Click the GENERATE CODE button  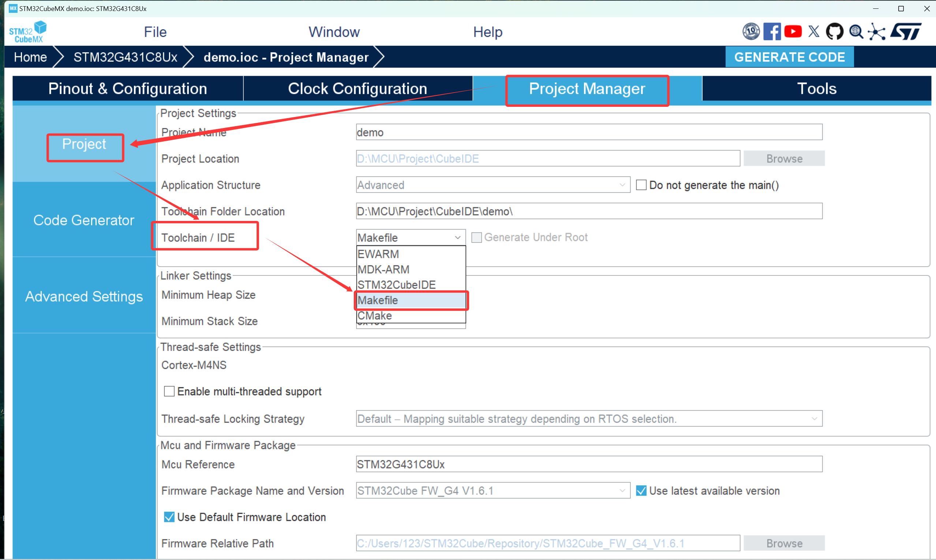790,57
